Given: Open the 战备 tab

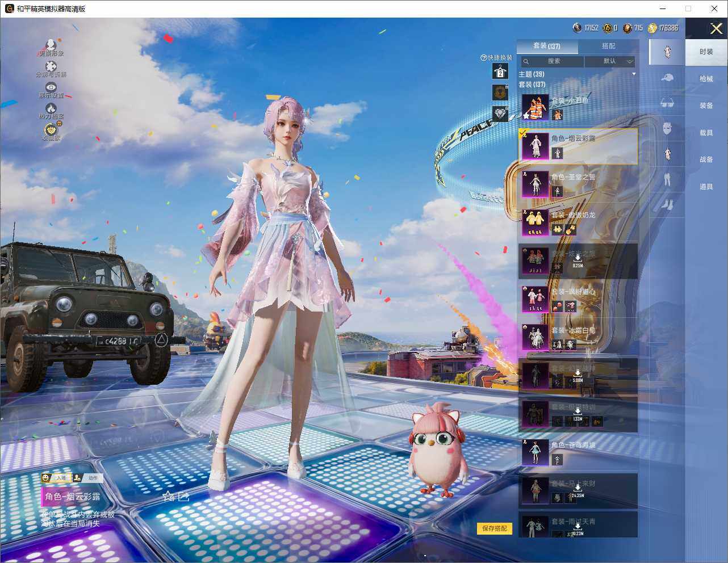Looking at the screenshot, I should pyautogui.click(x=706, y=159).
